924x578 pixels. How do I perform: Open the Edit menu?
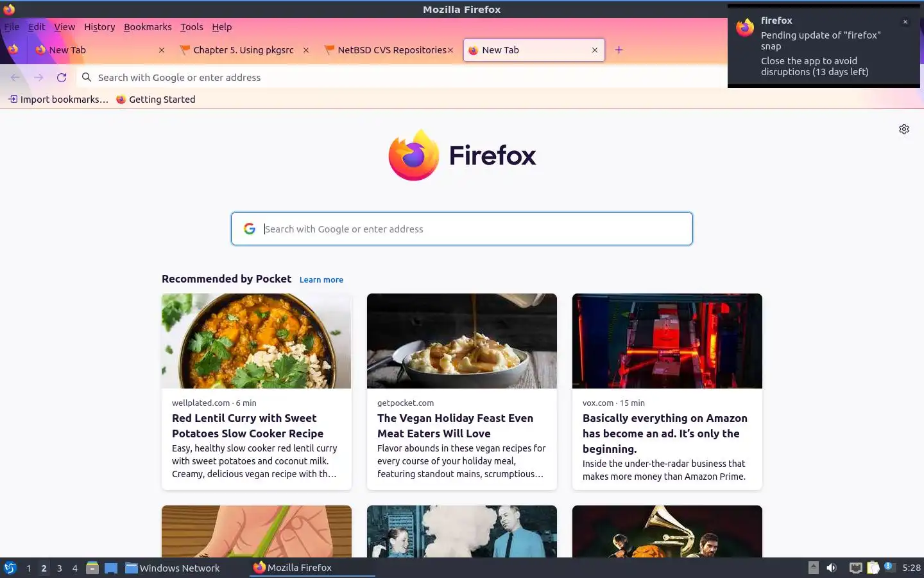click(37, 27)
